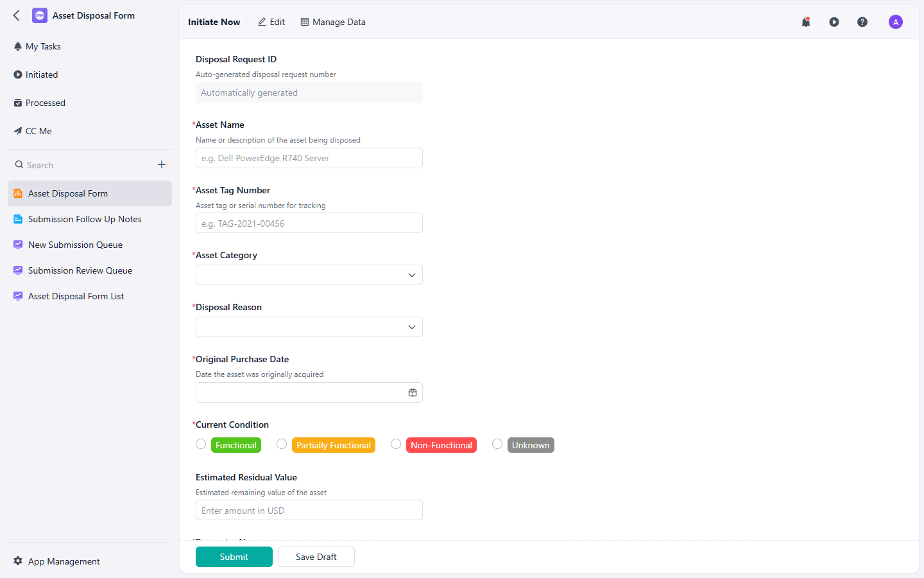Click the calendar icon in purchase date field
The width and height of the screenshot is (924, 578).
413,392
